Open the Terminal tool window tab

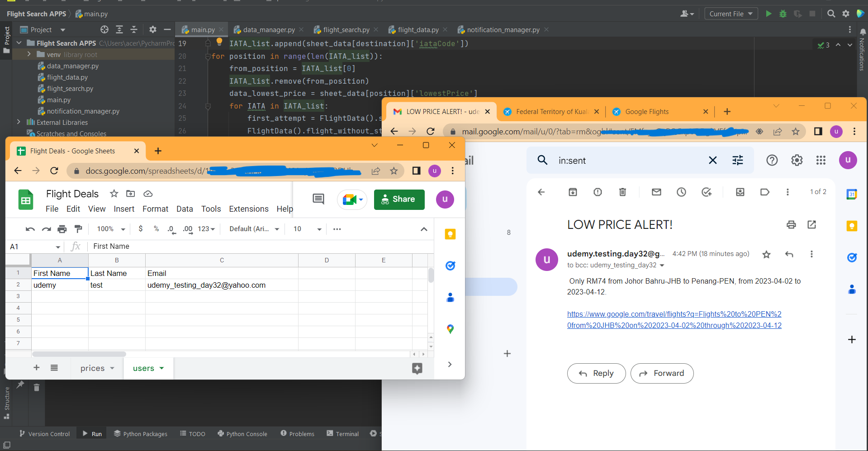coord(342,434)
